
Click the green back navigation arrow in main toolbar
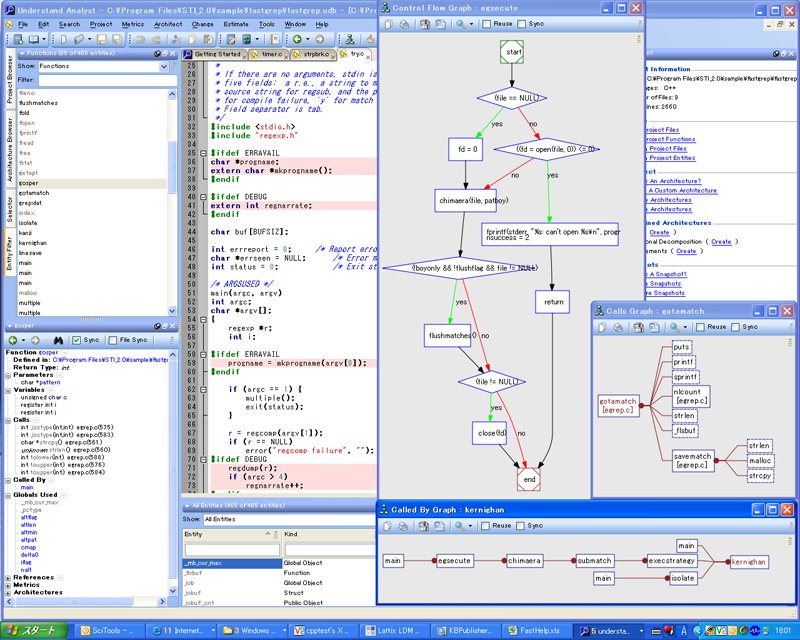click(x=297, y=39)
